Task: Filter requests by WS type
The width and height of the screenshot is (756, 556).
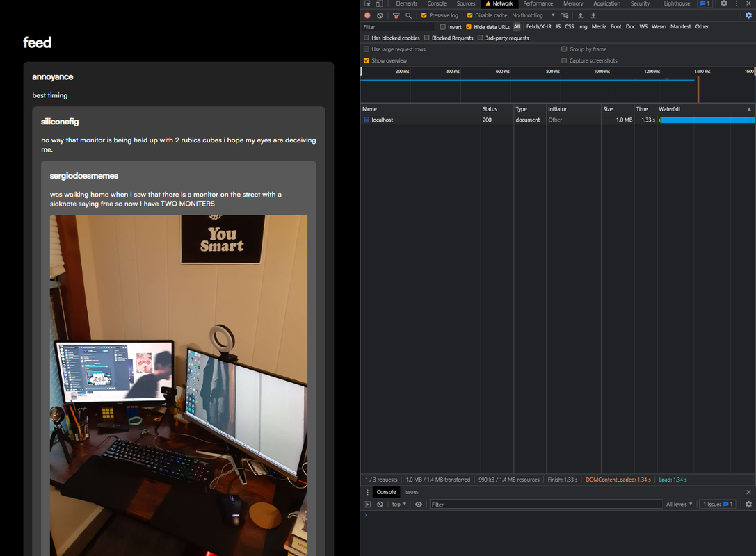Action: tap(643, 27)
